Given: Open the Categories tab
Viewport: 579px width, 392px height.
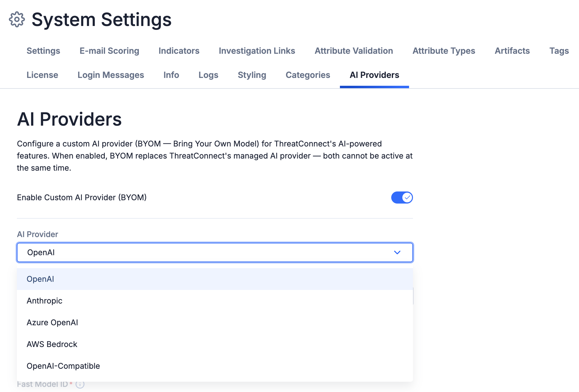Looking at the screenshot, I should [x=308, y=75].
